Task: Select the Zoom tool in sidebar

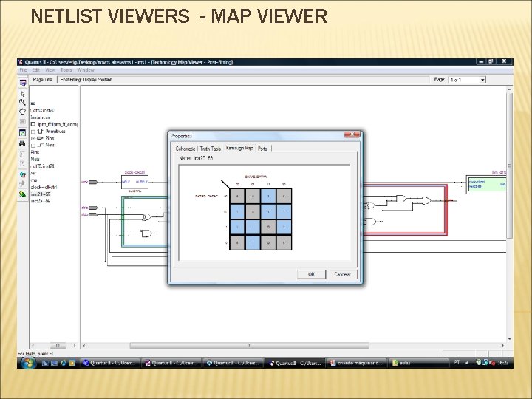Action: point(22,102)
